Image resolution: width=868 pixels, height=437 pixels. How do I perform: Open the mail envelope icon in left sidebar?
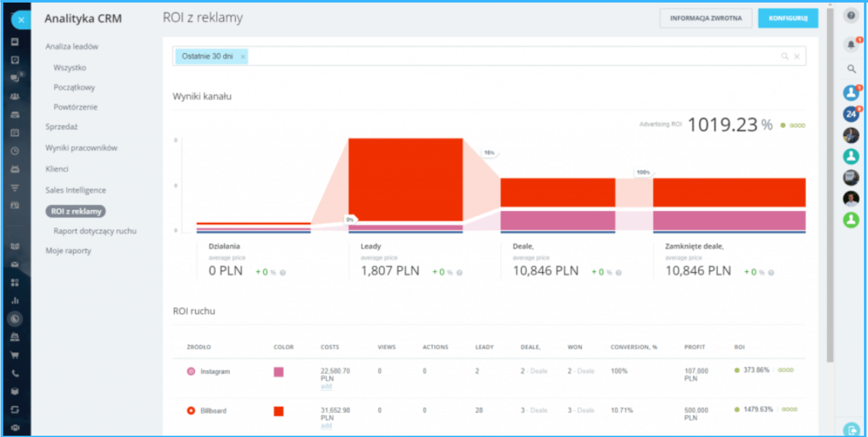[x=15, y=264]
